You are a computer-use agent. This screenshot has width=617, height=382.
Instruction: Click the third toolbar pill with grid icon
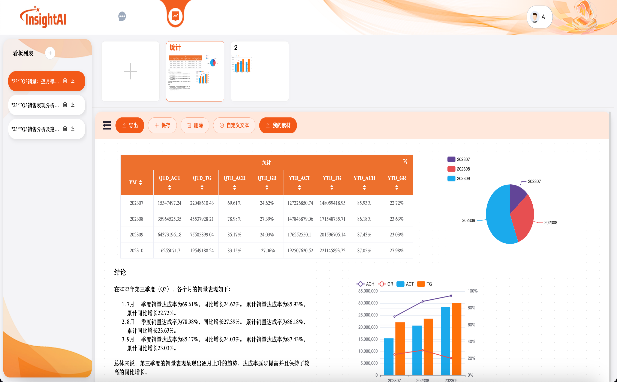195,125
